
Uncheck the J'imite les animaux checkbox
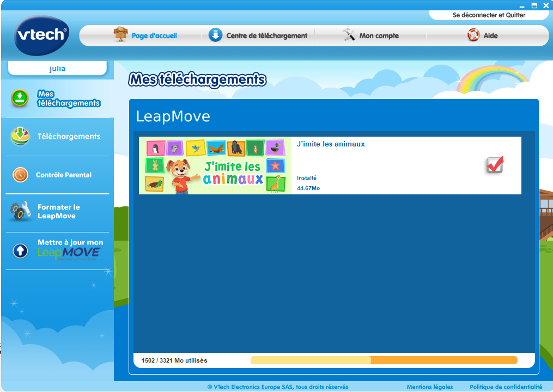495,165
